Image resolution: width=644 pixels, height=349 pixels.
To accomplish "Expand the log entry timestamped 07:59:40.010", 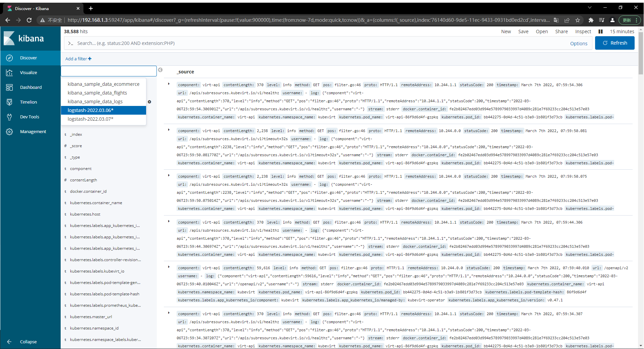I will (x=169, y=267).
